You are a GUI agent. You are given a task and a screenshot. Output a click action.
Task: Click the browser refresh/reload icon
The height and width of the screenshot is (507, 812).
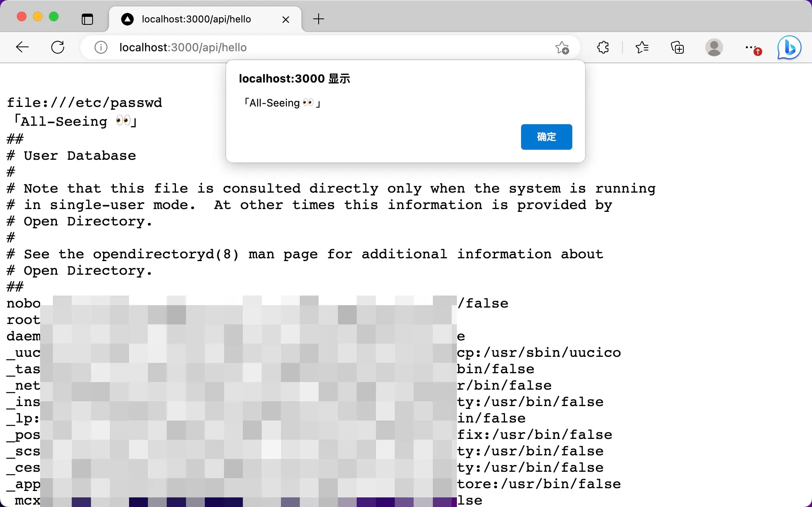58,47
